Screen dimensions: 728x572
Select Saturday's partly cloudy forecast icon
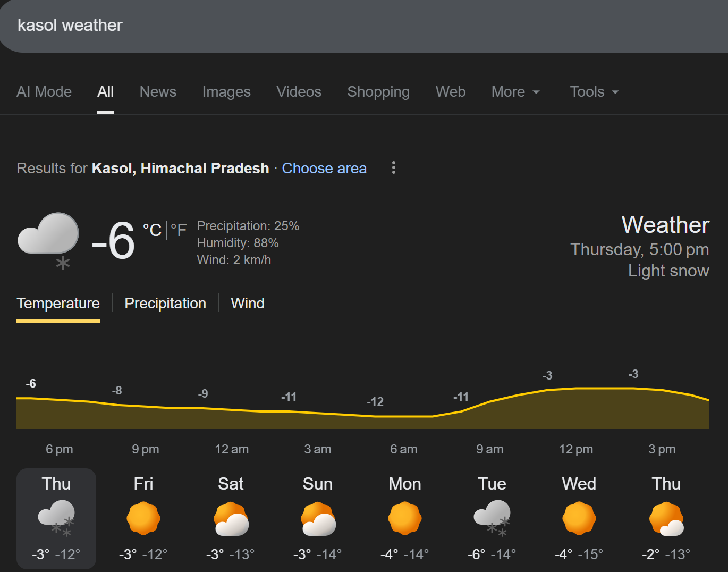point(231,518)
